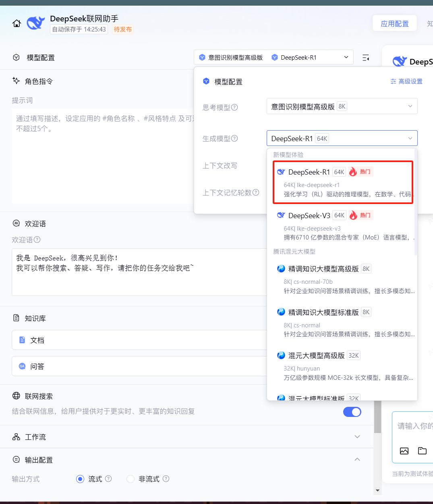Select the 非流式 output radio button

point(131,479)
